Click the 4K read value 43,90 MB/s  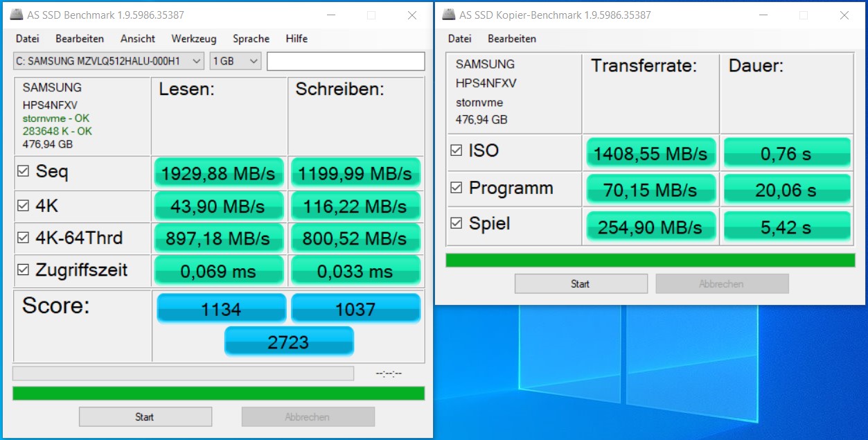218,206
